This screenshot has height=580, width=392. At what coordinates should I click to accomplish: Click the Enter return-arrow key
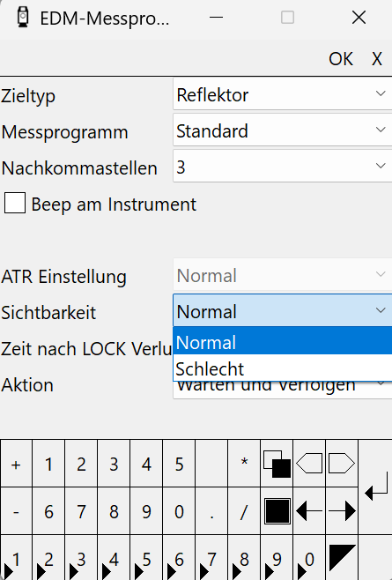point(375,487)
